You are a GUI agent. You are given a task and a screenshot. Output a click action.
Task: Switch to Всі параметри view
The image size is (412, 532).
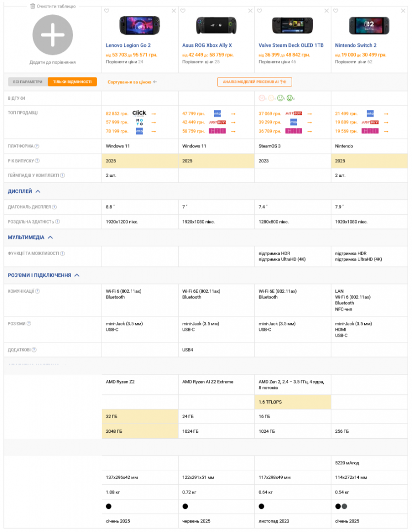tap(28, 82)
